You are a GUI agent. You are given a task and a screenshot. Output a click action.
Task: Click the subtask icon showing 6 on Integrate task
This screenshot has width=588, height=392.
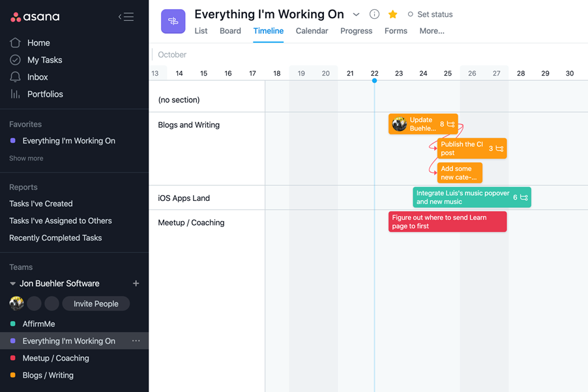[524, 198]
